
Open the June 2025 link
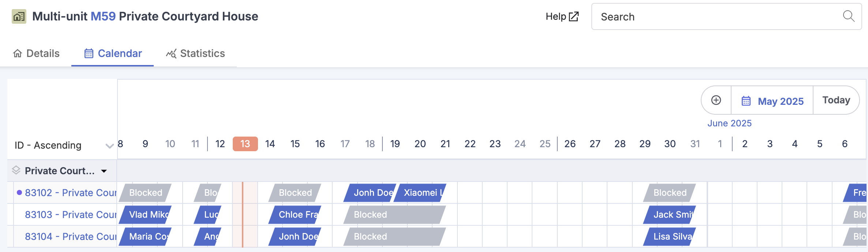pos(729,123)
